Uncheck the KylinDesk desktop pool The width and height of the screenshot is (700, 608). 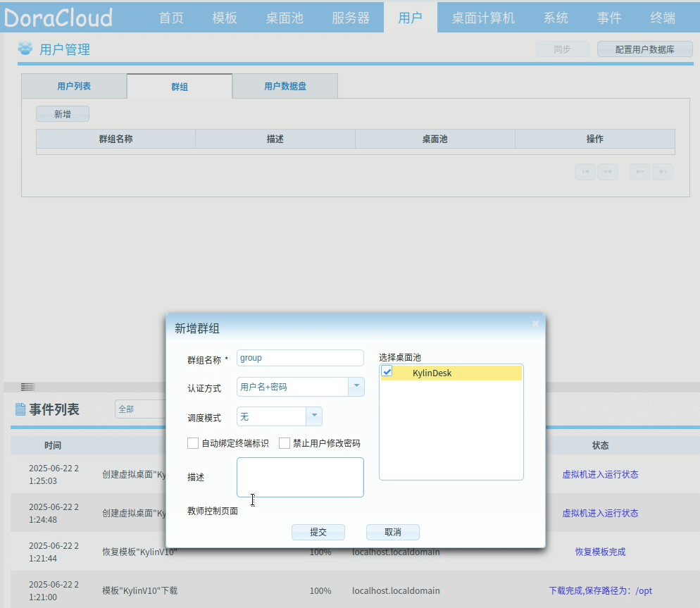pos(387,372)
